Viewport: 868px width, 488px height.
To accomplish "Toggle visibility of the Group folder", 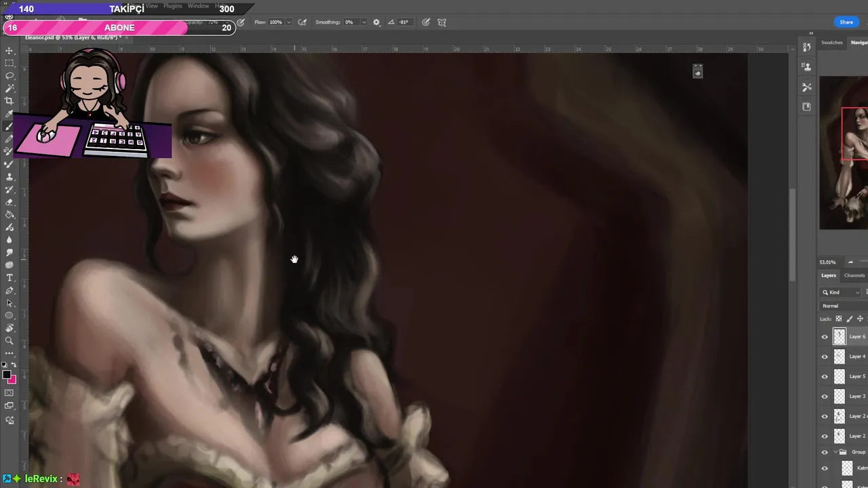I will click(825, 452).
